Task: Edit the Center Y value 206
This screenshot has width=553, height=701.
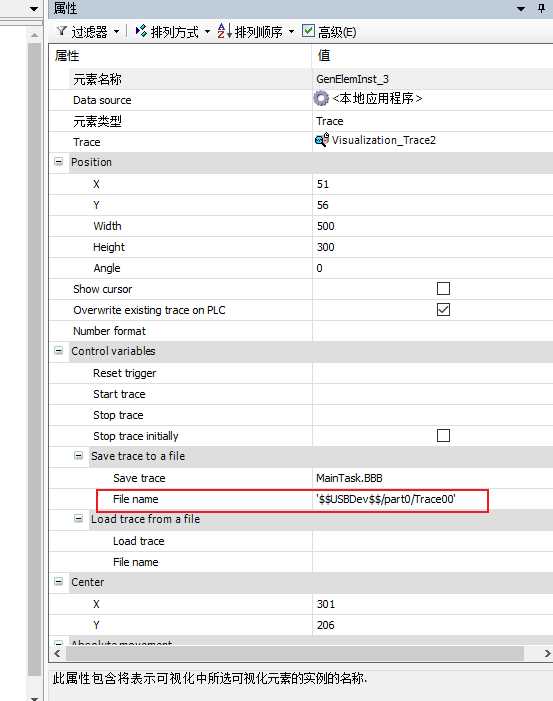Action: pos(432,625)
